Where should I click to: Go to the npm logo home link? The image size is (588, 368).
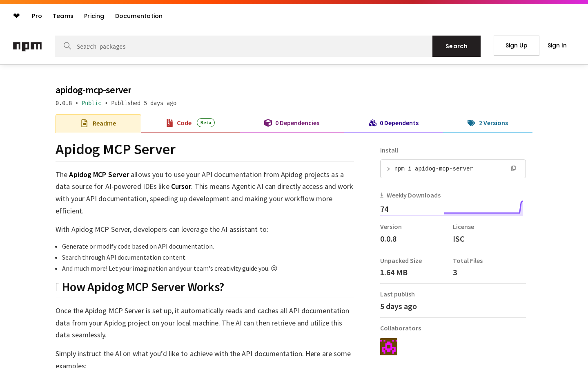click(x=27, y=46)
